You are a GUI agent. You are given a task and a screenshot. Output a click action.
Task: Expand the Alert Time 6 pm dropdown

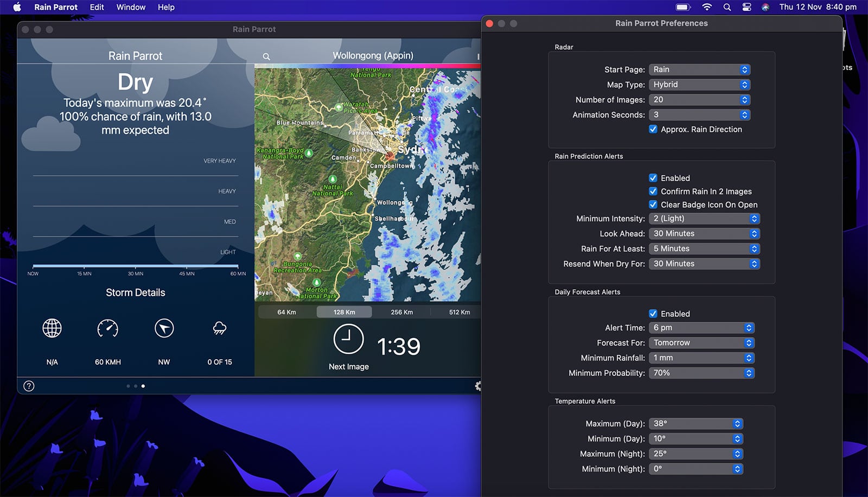click(x=701, y=328)
